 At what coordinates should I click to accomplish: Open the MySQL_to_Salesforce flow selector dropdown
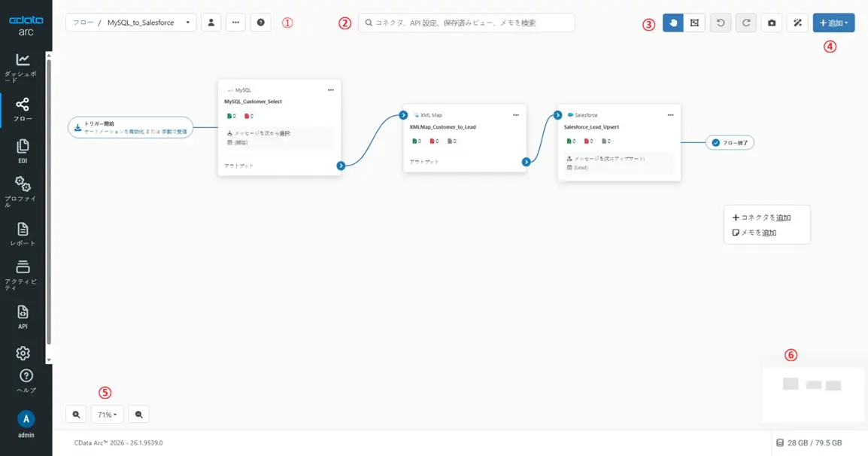[148, 23]
